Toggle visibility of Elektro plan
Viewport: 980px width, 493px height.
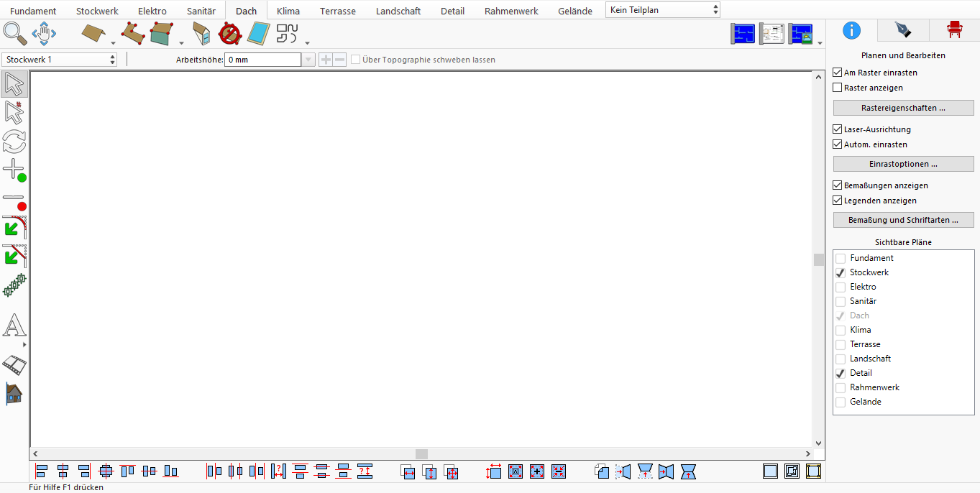coord(841,287)
